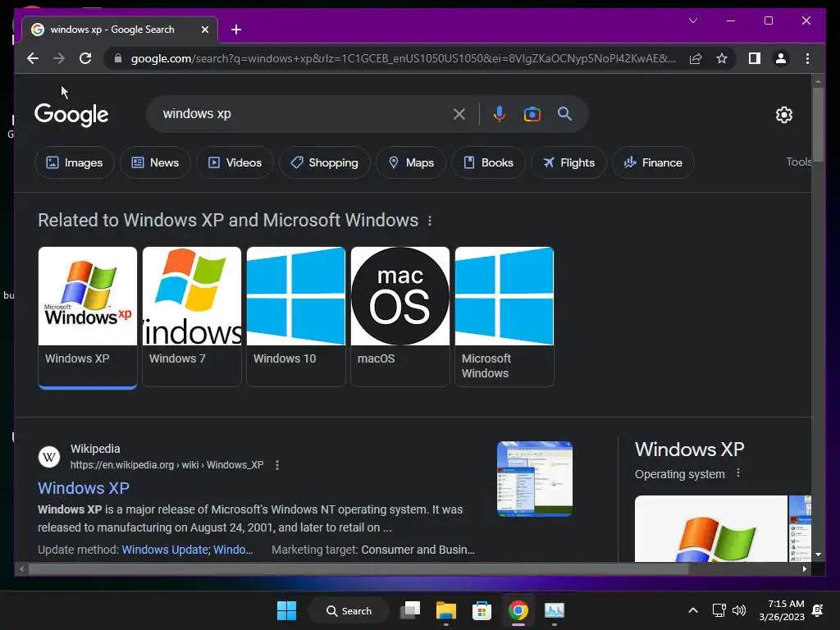Image resolution: width=840 pixels, height=630 pixels.
Task: Click the horizontal scrollbar thumb
Action: click(x=358, y=569)
